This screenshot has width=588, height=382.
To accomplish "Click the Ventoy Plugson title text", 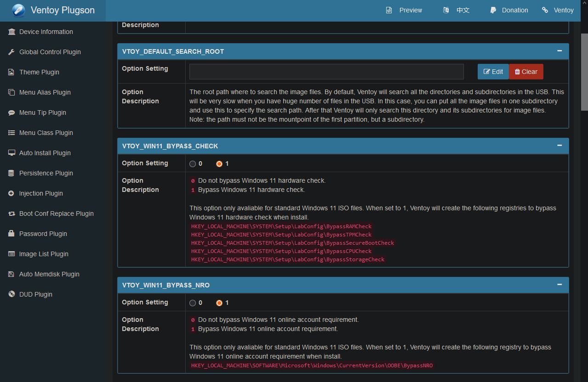I will pyautogui.click(x=63, y=10).
